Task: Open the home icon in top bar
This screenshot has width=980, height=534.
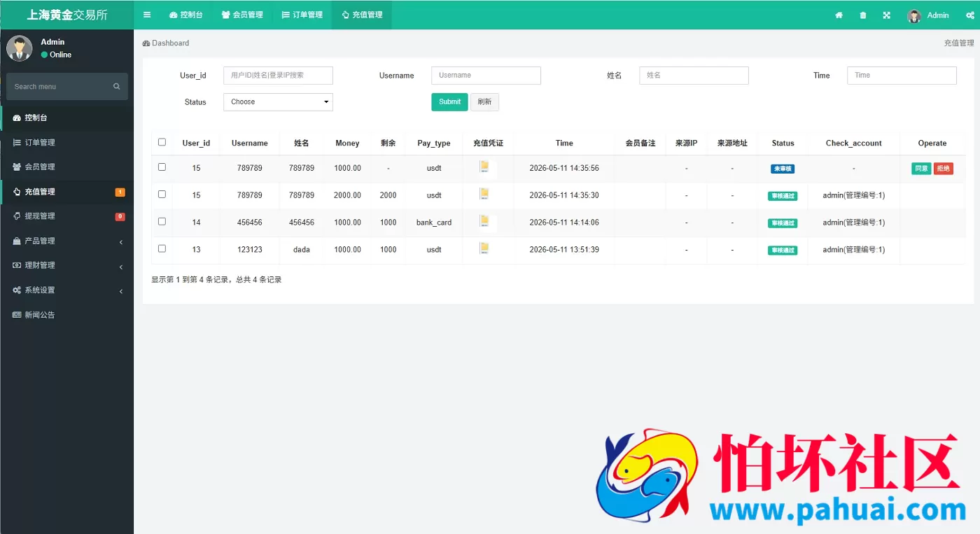Action: 839,15
